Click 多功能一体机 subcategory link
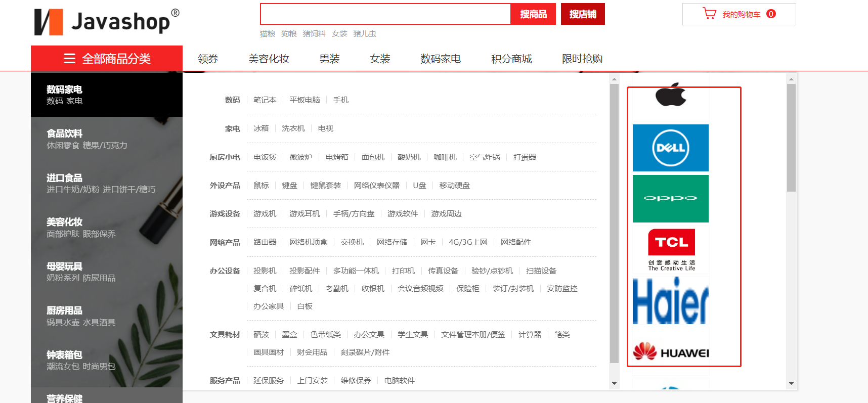This screenshot has height=403, width=868. [x=356, y=271]
